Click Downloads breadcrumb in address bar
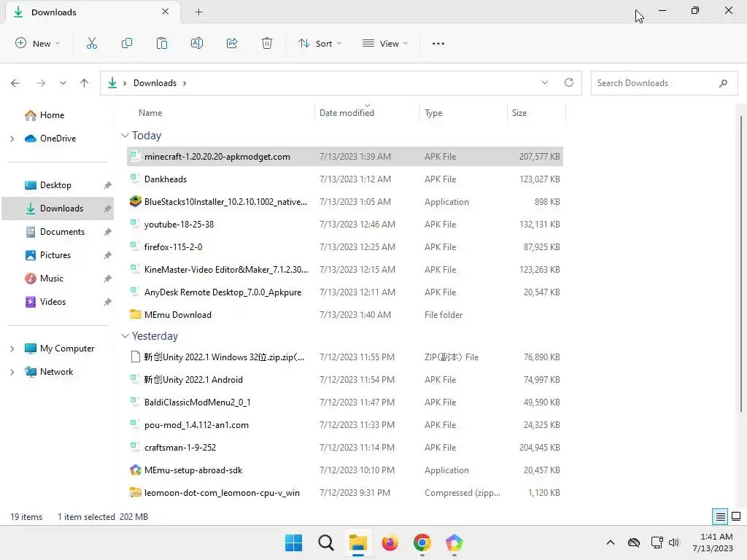 (x=155, y=83)
